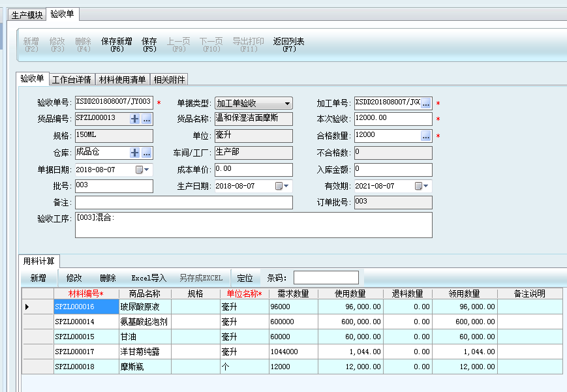The image size is (567, 392).
Task: Click the 验收单号 input field
Action: coord(114,102)
